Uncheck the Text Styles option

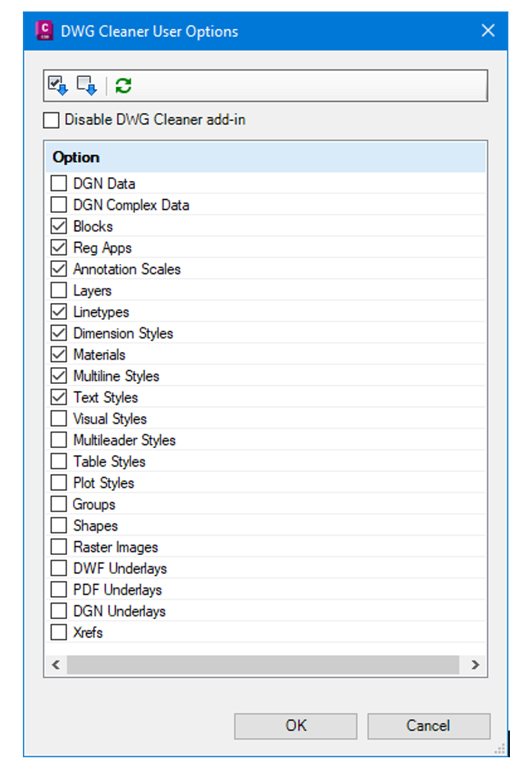point(59,398)
